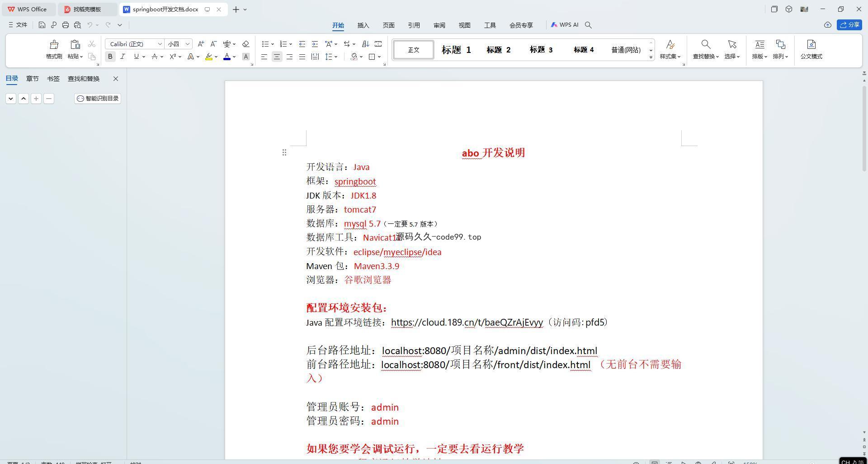Toggle character shading A icon
868x464 pixels.
(245, 57)
